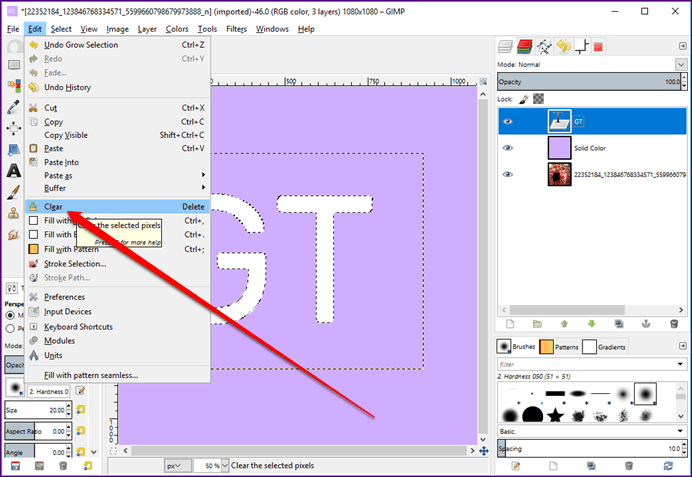Image resolution: width=692 pixels, height=477 pixels.
Task: Choose Keyboard Shortcuts entry
Action: (x=117, y=327)
